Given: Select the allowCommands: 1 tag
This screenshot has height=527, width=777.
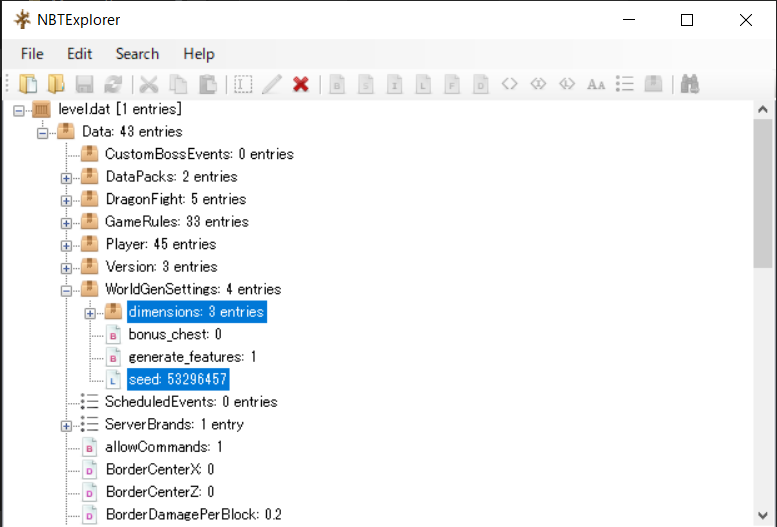Looking at the screenshot, I should [x=164, y=447].
